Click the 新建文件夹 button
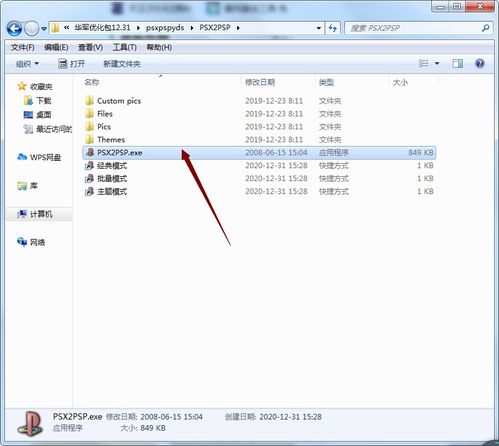499x446 pixels. point(122,63)
